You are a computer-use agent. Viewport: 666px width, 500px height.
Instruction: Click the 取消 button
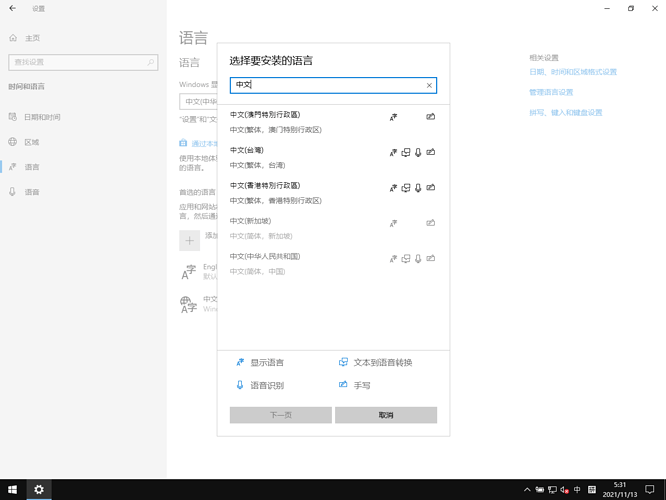pyautogui.click(x=386, y=415)
